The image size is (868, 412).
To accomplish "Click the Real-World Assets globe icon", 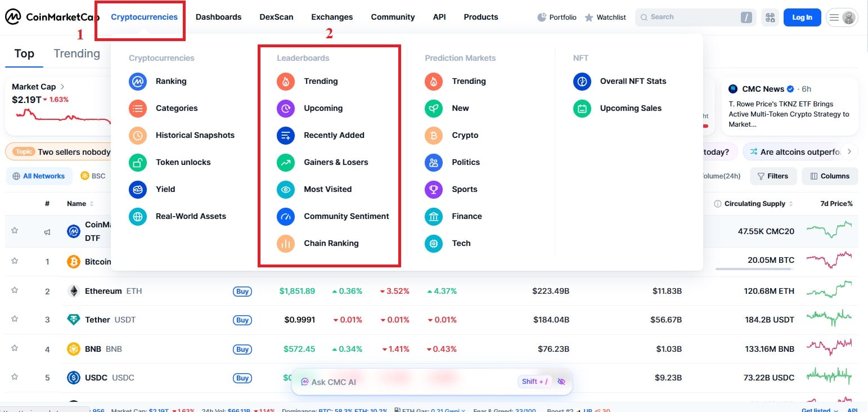I will pyautogui.click(x=138, y=216).
